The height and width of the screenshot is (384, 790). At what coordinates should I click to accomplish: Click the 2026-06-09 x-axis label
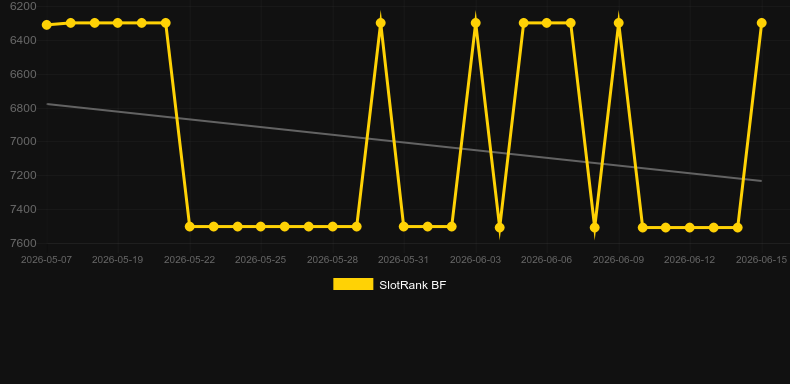pos(619,260)
